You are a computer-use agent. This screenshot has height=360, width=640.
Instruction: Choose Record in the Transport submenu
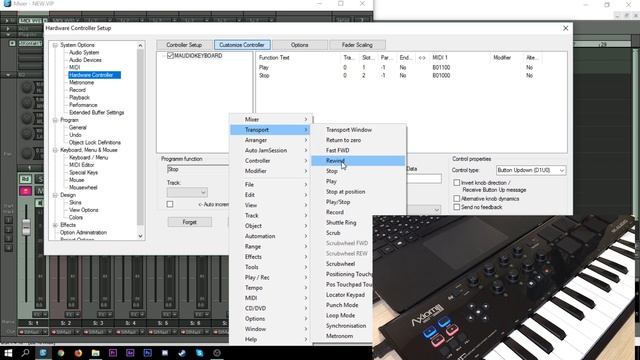pyautogui.click(x=358, y=212)
